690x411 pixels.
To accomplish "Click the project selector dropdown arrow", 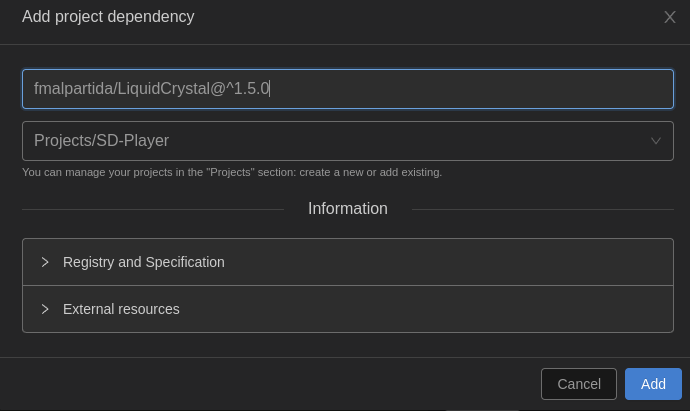I will click(656, 141).
